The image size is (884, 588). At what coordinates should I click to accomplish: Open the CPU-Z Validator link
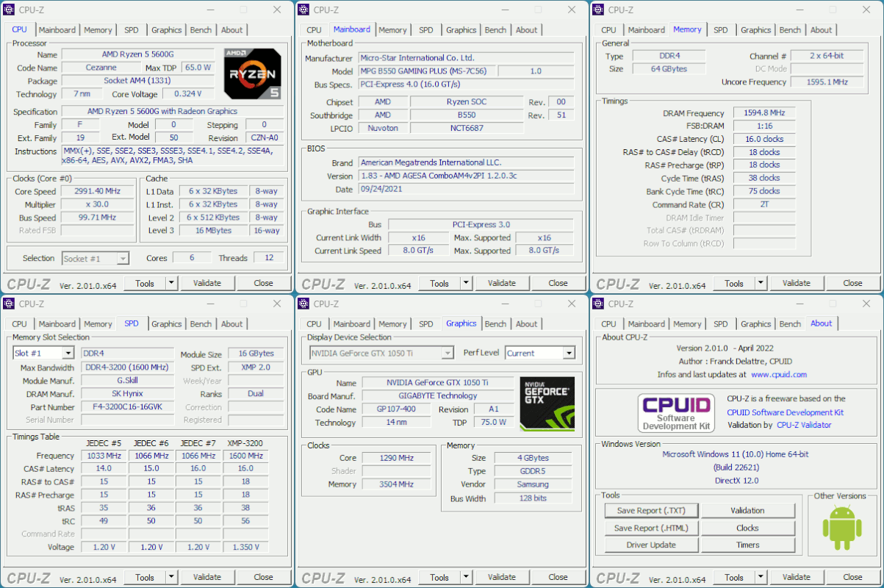804,425
